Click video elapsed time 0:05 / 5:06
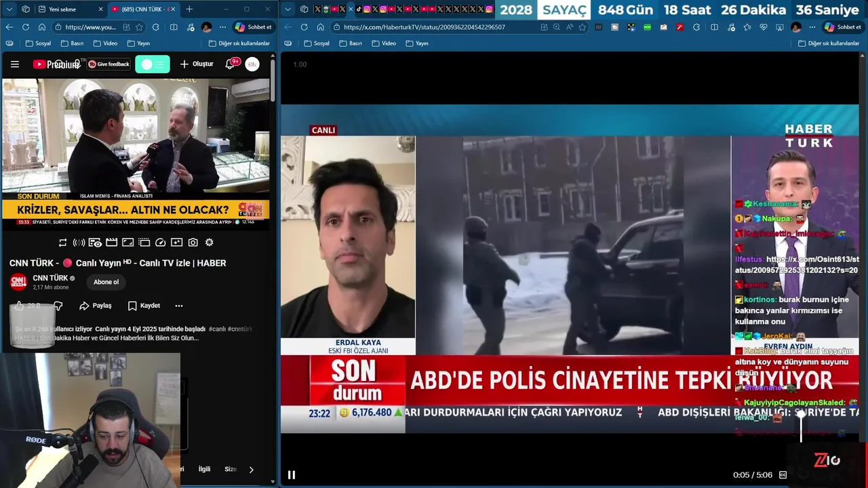The image size is (868, 488). pyautogui.click(x=752, y=475)
